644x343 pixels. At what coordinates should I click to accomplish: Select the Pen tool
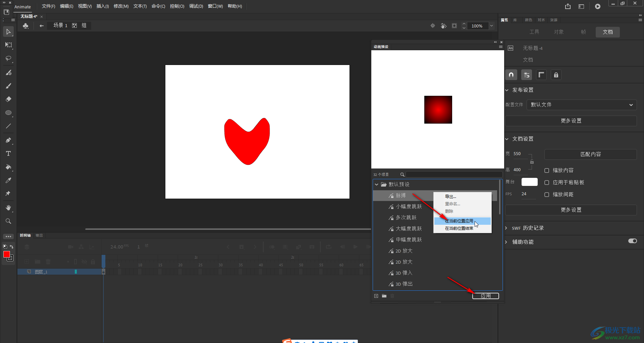click(x=8, y=140)
